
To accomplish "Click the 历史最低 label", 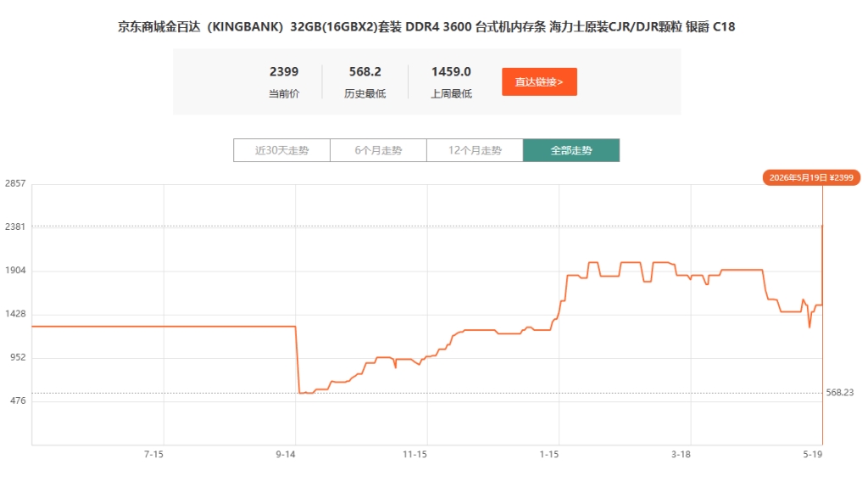I will click(x=364, y=93).
